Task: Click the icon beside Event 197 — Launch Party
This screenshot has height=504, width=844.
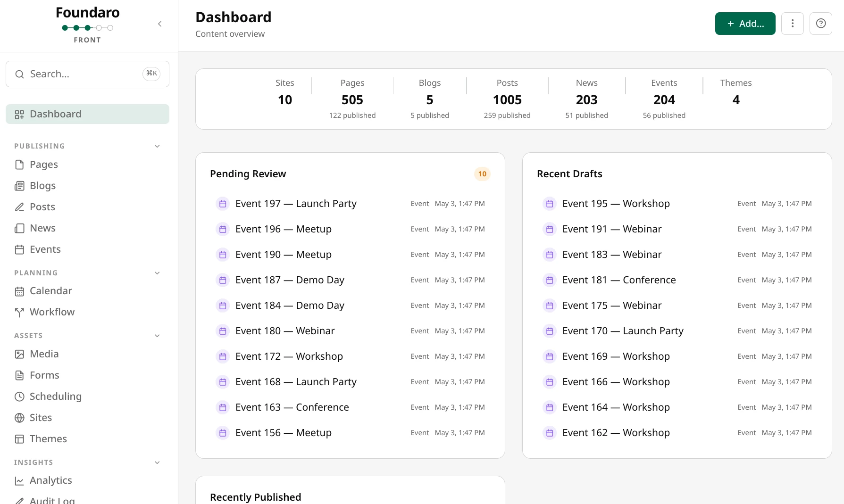Action: (x=223, y=204)
